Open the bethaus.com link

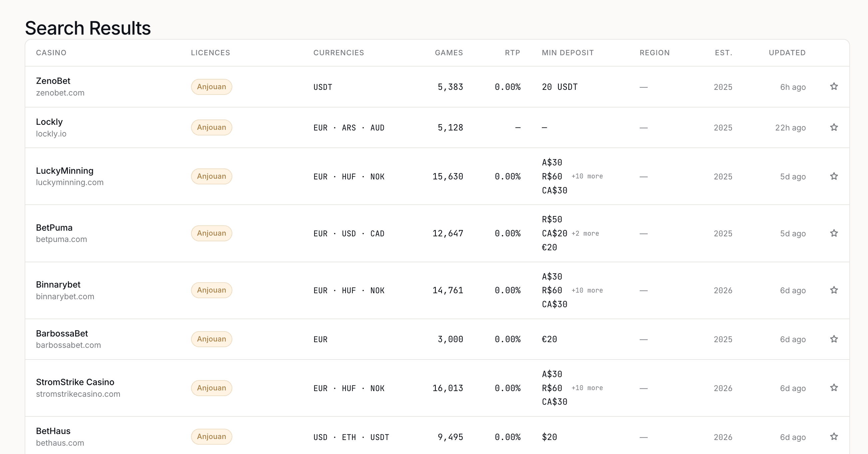coord(60,443)
